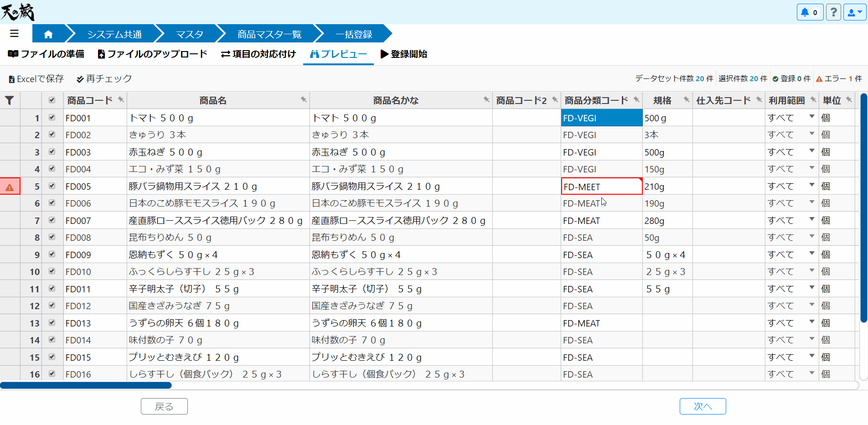Image resolution: width=868 pixels, height=425 pixels.
Task: Pin the 商品名 column
Action: pyautogui.click(x=304, y=99)
